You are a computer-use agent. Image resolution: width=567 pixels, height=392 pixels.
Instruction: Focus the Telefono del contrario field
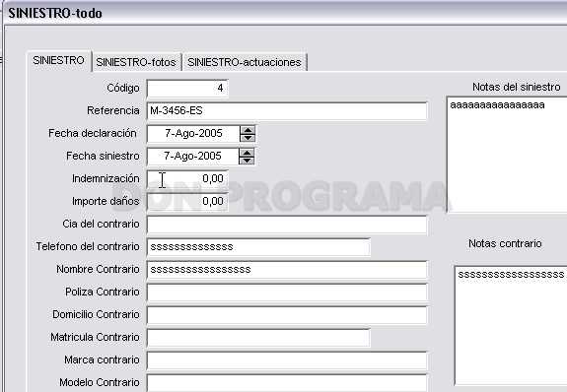tap(258, 247)
